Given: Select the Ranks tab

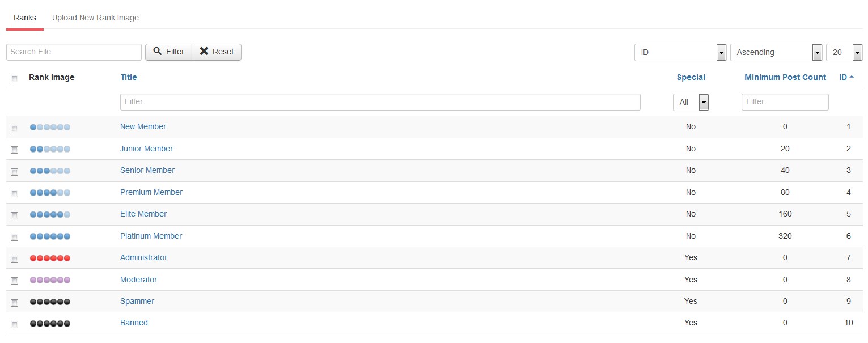Looking at the screenshot, I should tap(25, 18).
